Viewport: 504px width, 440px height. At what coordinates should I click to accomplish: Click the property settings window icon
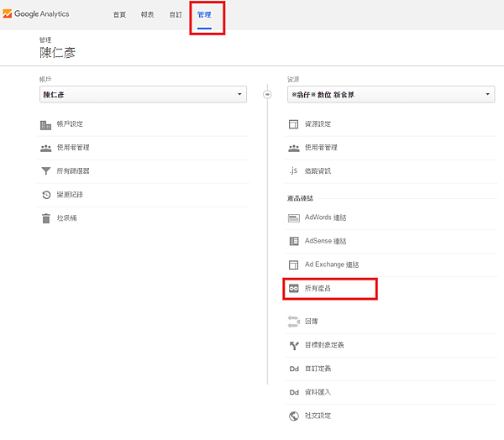tap(293, 124)
